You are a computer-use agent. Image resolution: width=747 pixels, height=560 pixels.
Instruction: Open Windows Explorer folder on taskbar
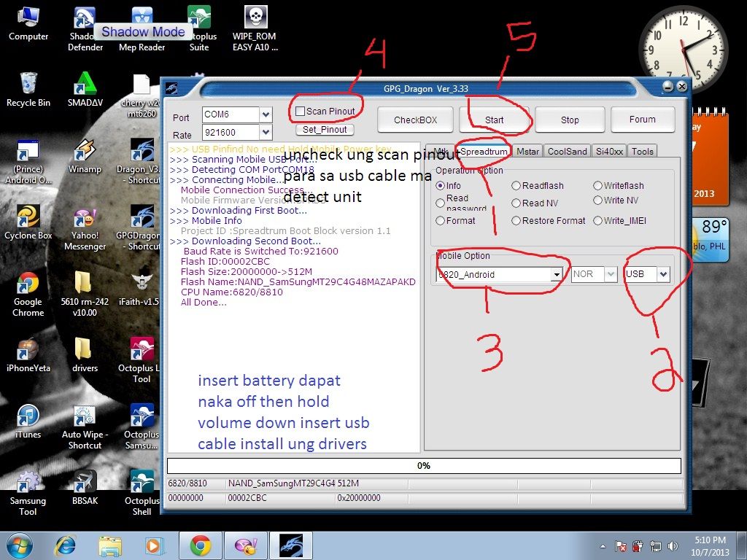[x=110, y=545]
